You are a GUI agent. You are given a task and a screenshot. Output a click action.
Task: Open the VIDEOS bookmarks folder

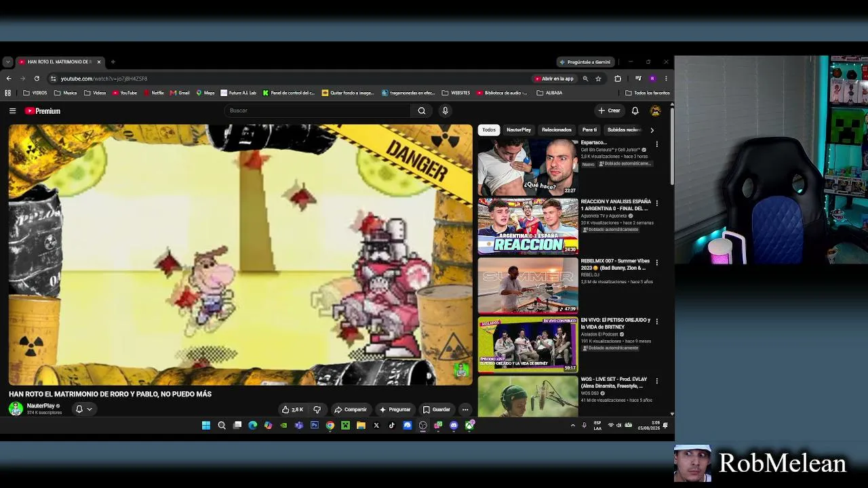[35, 93]
